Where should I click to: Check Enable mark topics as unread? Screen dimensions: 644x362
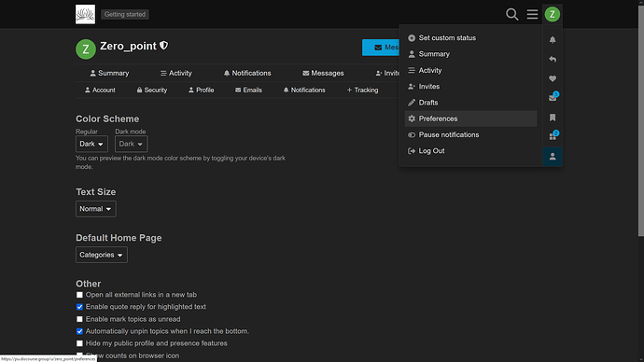coord(79,319)
